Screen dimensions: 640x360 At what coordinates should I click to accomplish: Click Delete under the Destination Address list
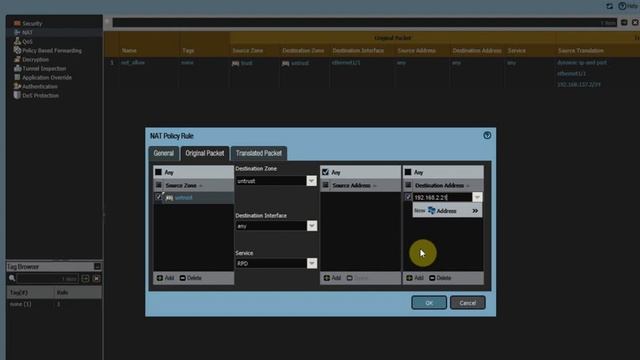tap(440, 278)
